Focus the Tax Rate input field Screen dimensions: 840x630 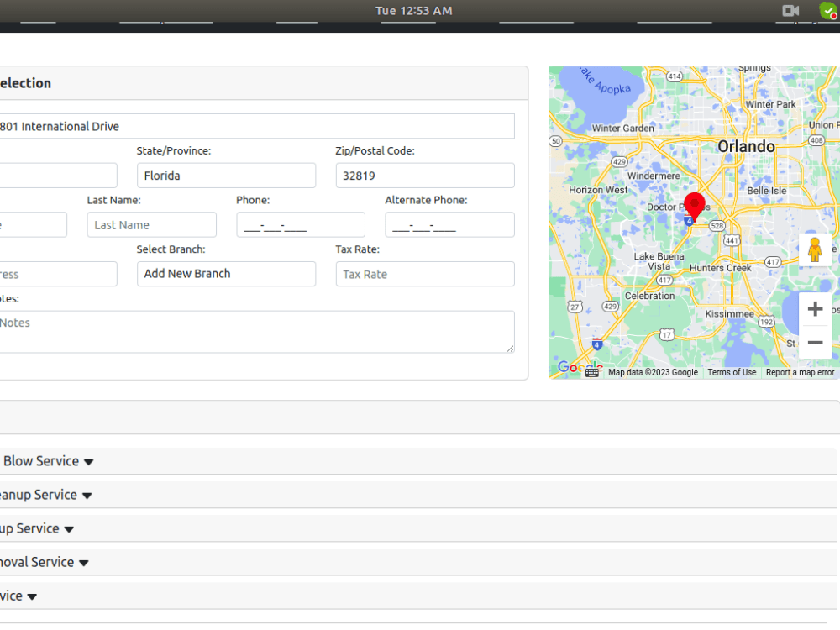(x=425, y=275)
